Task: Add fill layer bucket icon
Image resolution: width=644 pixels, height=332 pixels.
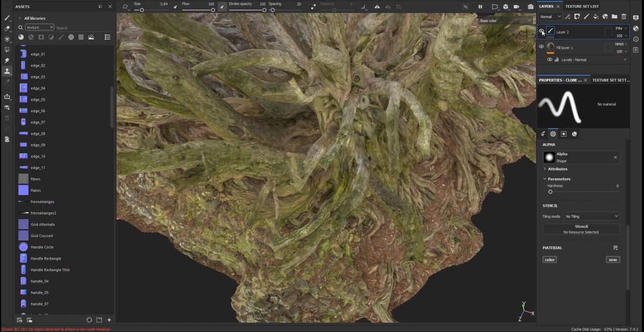Action: pyautogui.click(x=596, y=17)
